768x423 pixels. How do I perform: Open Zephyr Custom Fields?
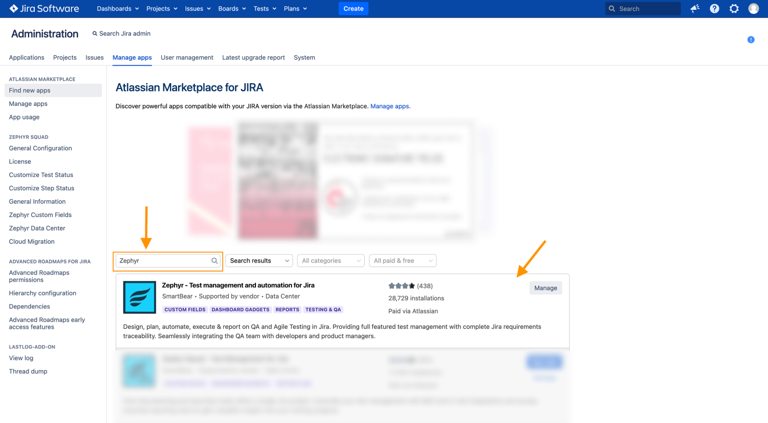tap(40, 215)
